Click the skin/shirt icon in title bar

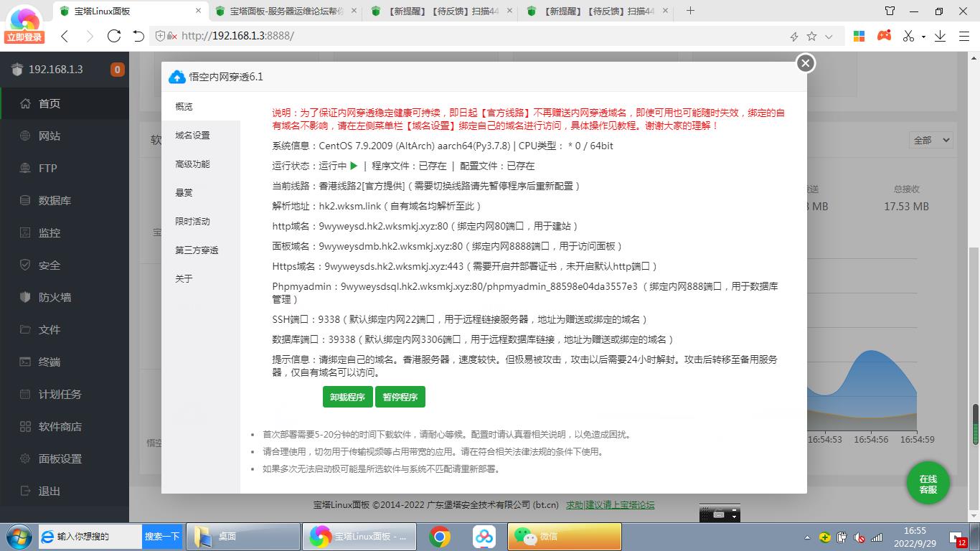(x=890, y=11)
